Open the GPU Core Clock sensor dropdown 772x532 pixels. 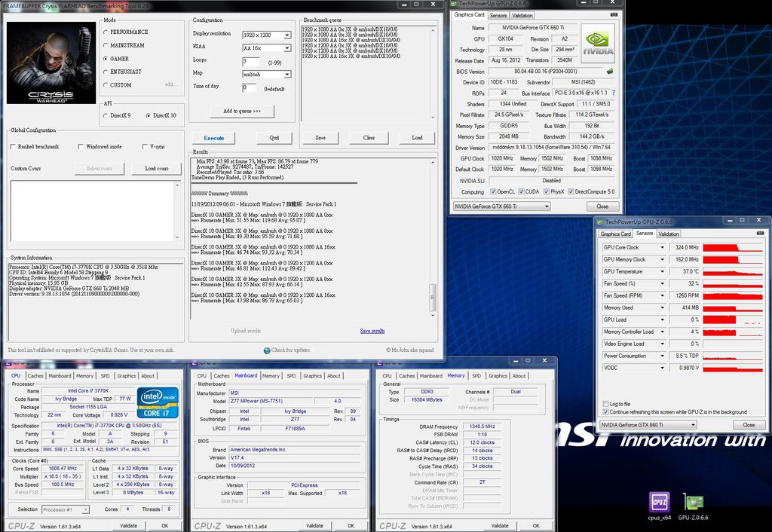662,248
